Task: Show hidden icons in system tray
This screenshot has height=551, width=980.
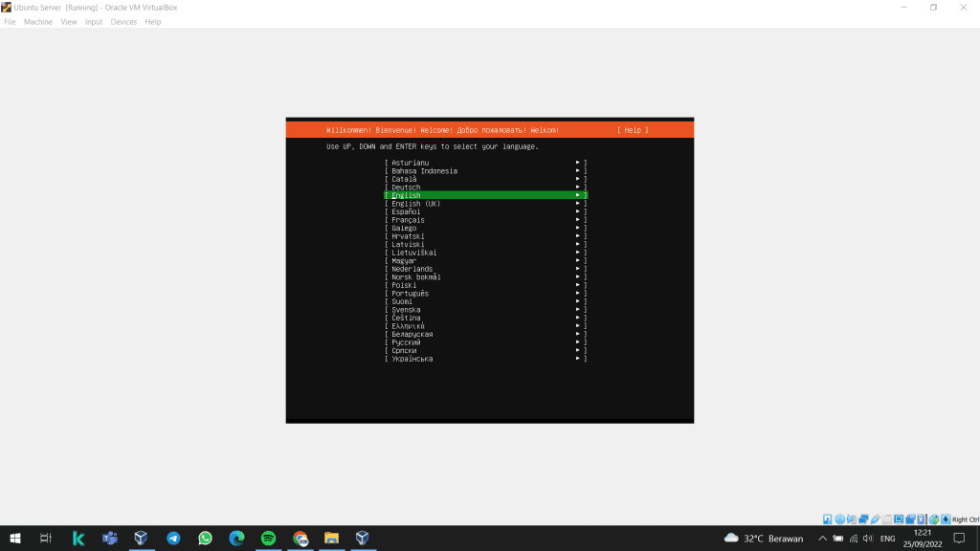Action: point(821,539)
